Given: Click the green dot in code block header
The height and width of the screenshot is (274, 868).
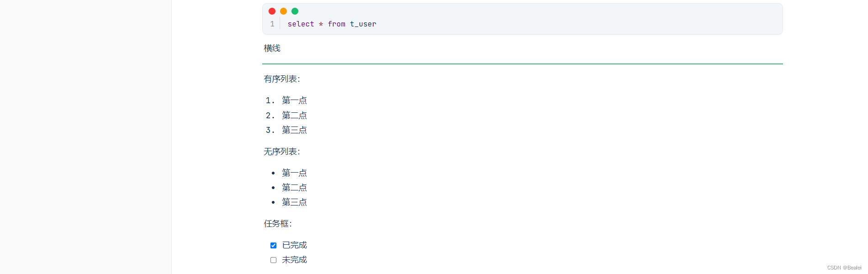Looking at the screenshot, I should 295,11.
